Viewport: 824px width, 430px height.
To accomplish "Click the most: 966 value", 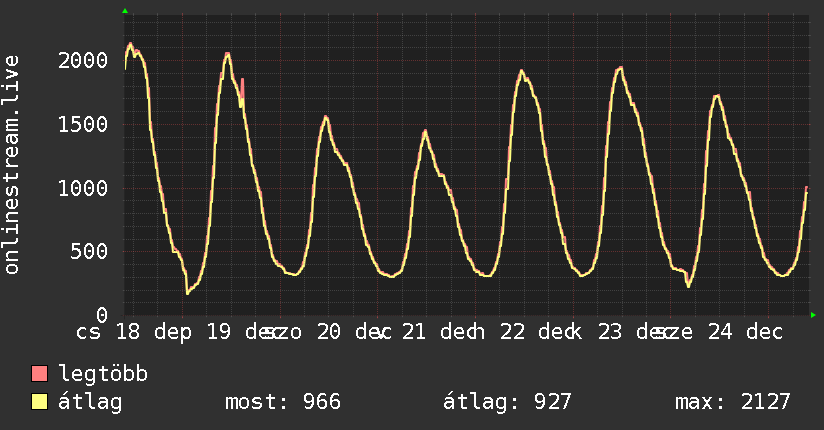I will 283,402.
